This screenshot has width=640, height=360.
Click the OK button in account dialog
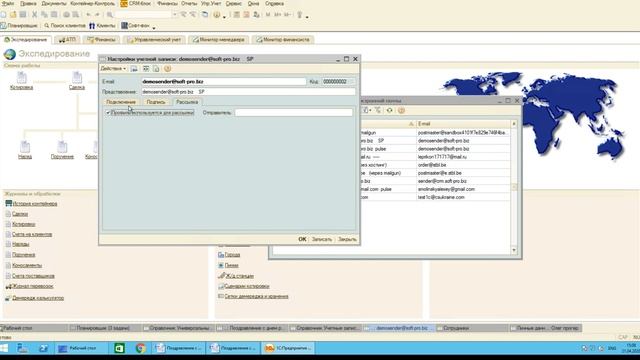(x=302, y=239)
